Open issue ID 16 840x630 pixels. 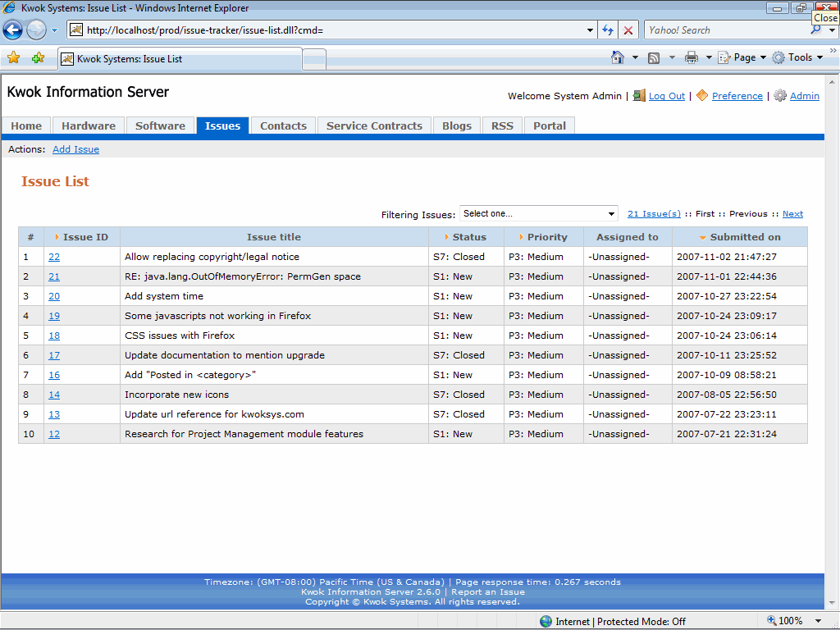click(54, 375)
